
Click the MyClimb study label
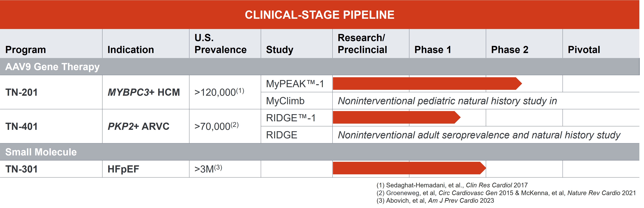click(285, 101)
